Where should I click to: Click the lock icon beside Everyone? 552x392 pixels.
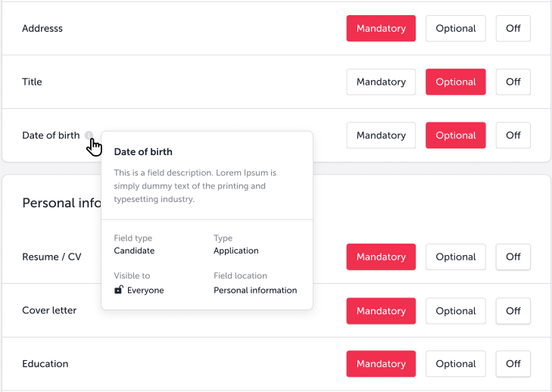point(118,290)
